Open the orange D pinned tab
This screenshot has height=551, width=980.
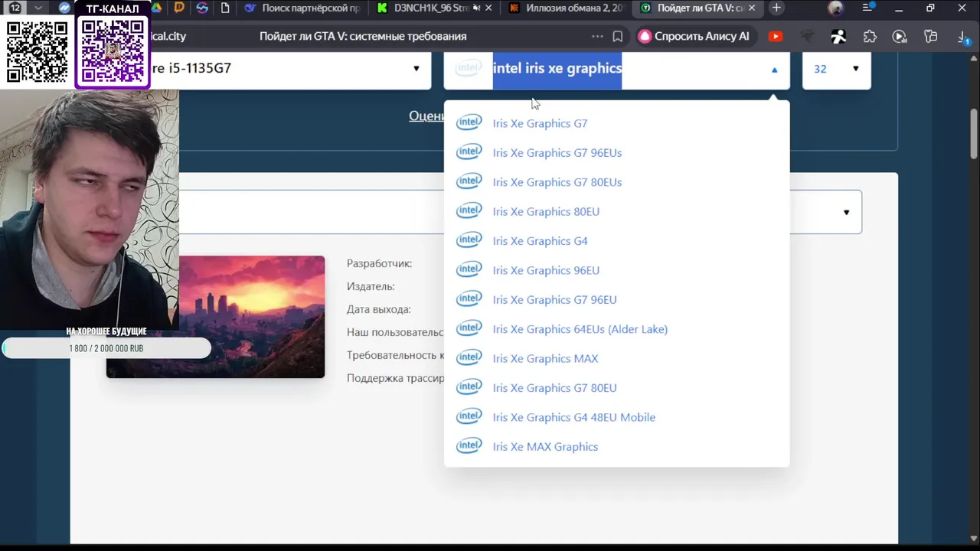click(179, 8)
